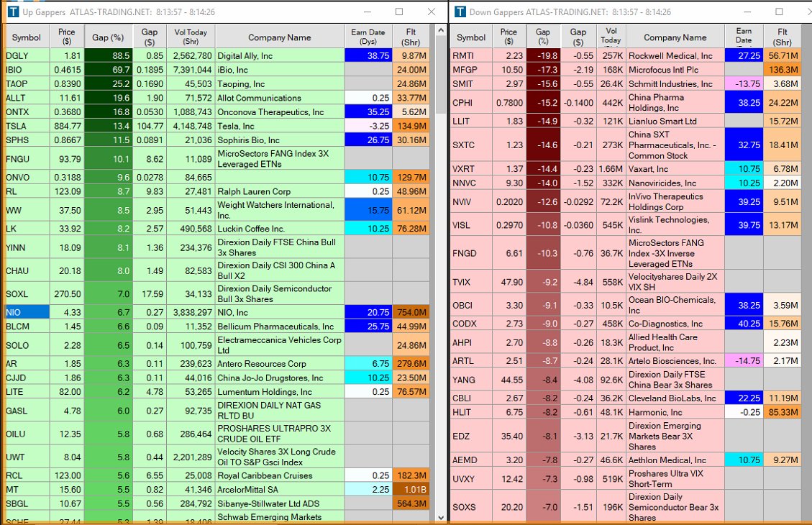The width and height of the screenshot is (812, 525).
Task: Sort Up Gappers by Flt (Shr) header
Action: coord(411,37)
